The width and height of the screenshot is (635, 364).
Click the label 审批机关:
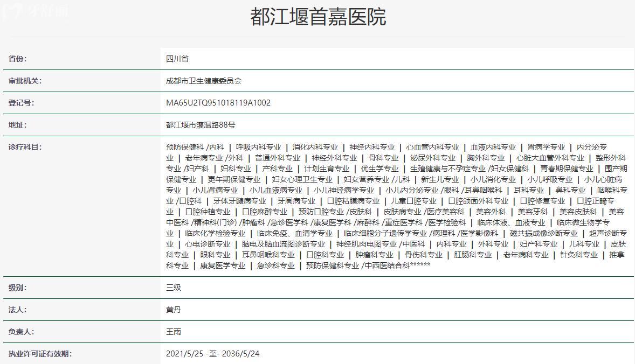25,81
